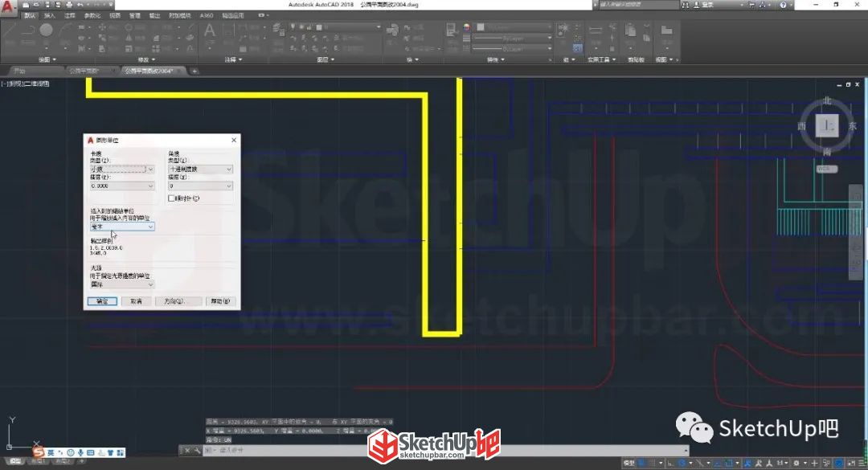Viewport: 868px width, 470px height.
Task: Click the Undo arrow in the quick-access bar
Action: (80, 5)
